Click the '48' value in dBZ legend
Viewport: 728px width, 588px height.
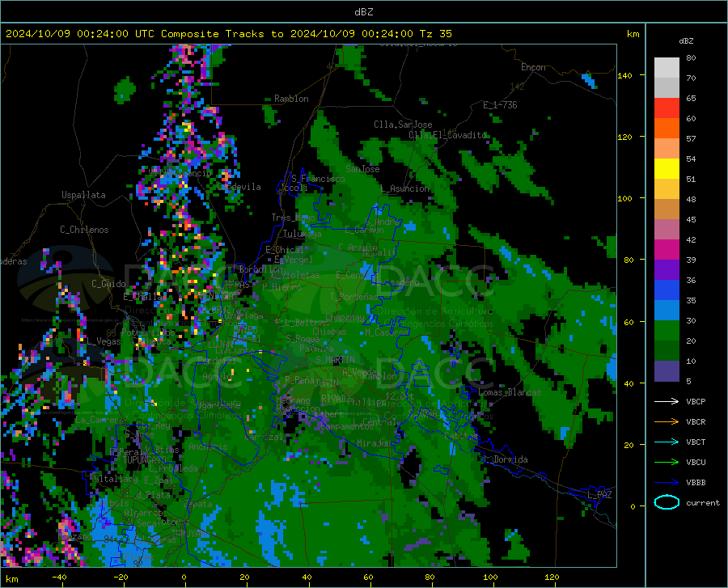point(691,199)
